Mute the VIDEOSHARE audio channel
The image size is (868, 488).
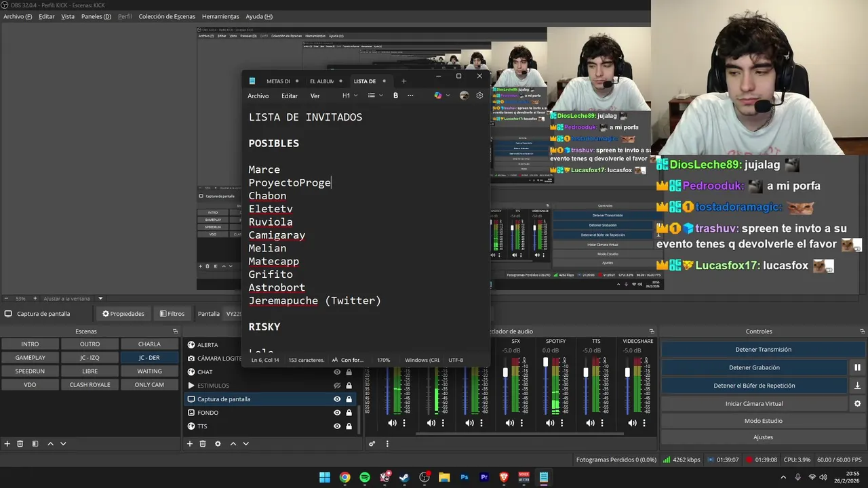(631, 423)
